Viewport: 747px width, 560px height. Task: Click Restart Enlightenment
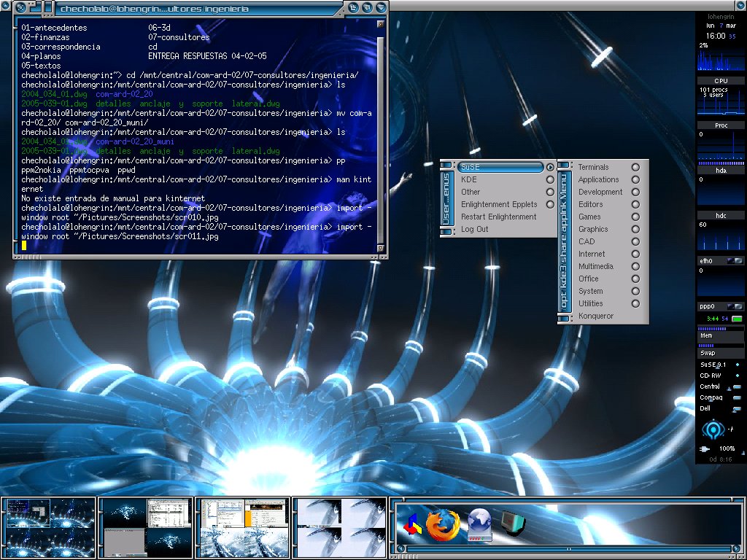pos(498,217)
